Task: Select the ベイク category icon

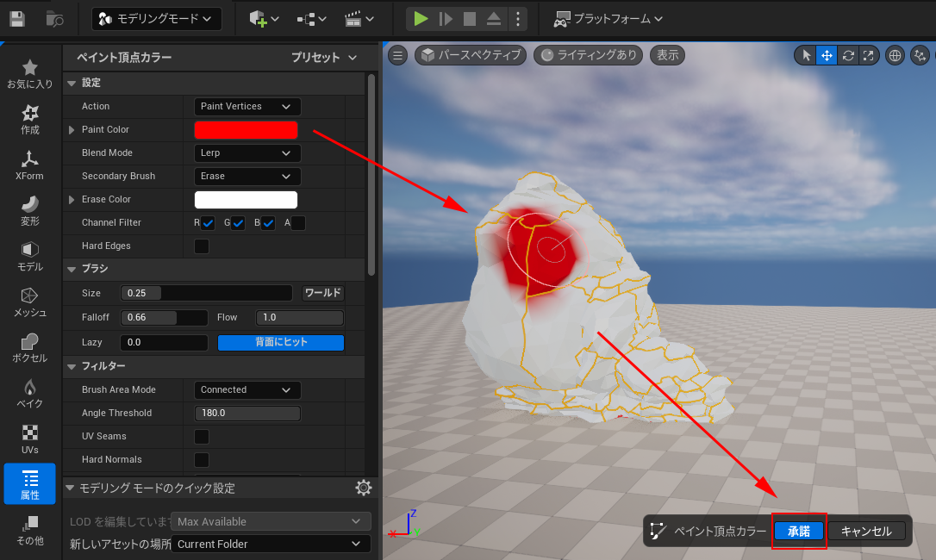Action: (x=29, y=390)
